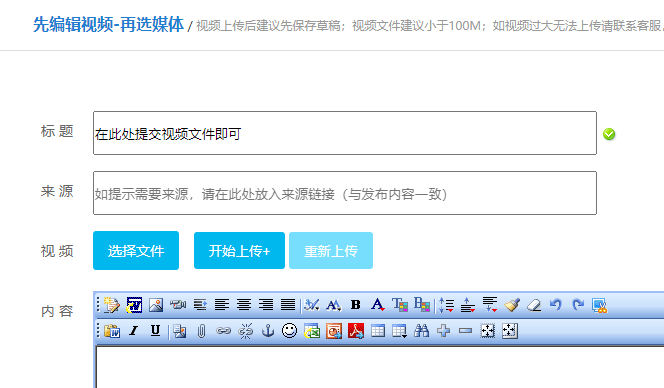This screenshot has width=664, height=388.
Task: Click the minus icon to shrink editor
Action: [465, 331]
